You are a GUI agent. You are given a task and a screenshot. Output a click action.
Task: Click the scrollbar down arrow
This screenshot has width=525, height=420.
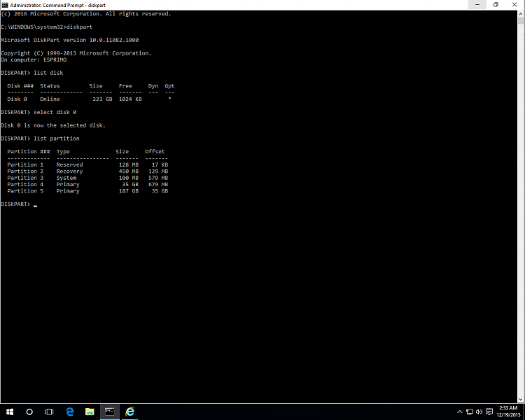521,400
